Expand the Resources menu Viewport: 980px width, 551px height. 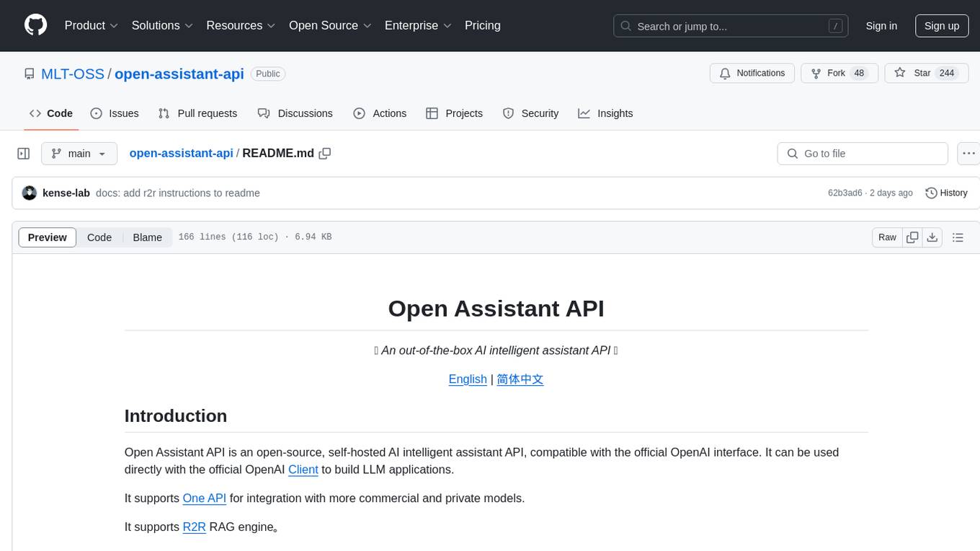[241, 25]
